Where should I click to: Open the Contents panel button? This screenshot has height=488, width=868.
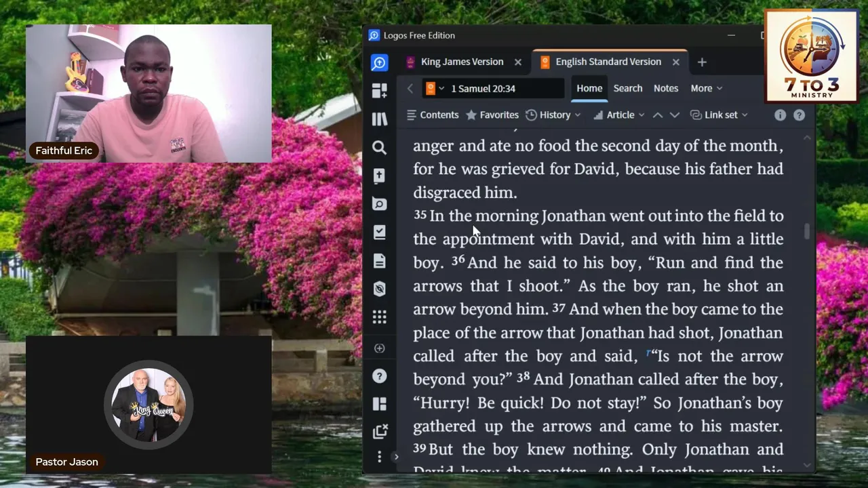click(432, 115)
